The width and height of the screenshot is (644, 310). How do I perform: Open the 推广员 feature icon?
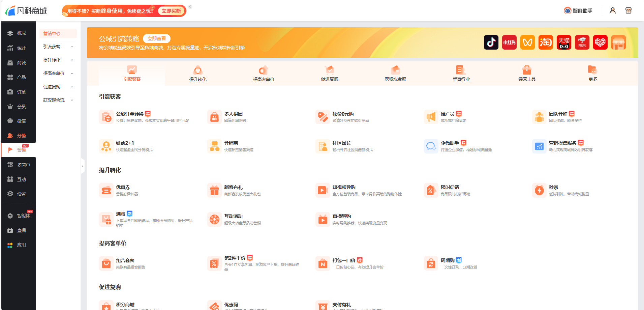click(x=431, y=117)
